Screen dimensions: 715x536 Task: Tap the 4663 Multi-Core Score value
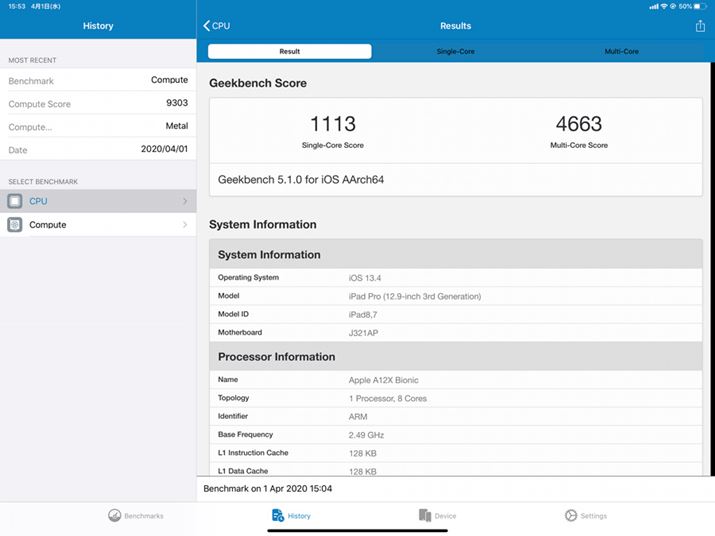[x=578, y=124]
